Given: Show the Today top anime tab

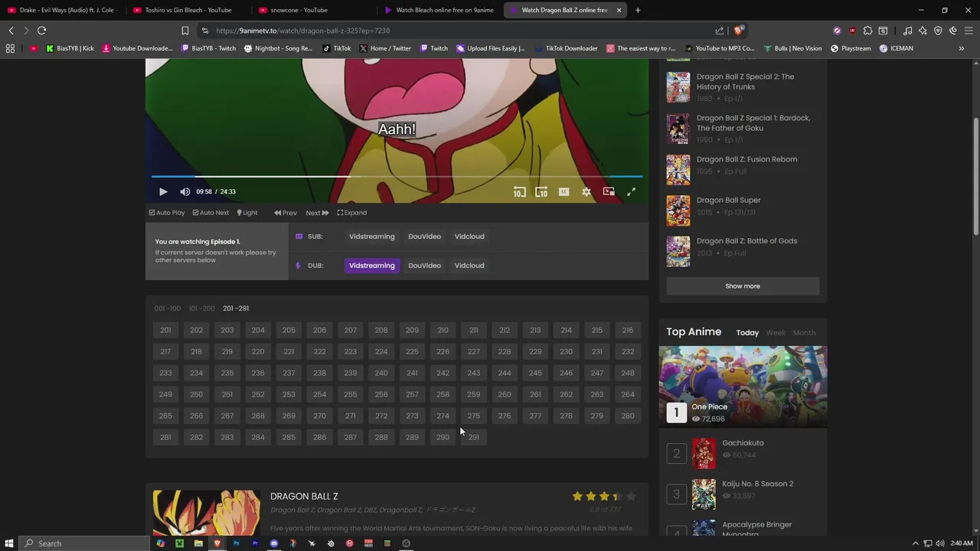Looking at the screenshot, I should (747, 333).
